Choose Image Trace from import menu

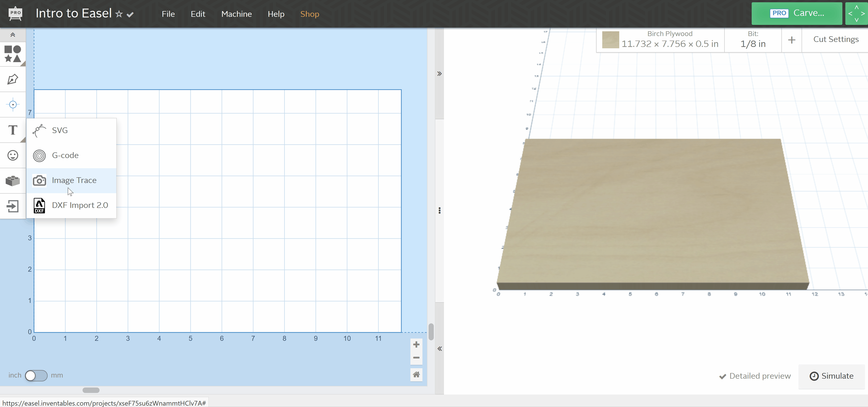click(x=74, y=180)
